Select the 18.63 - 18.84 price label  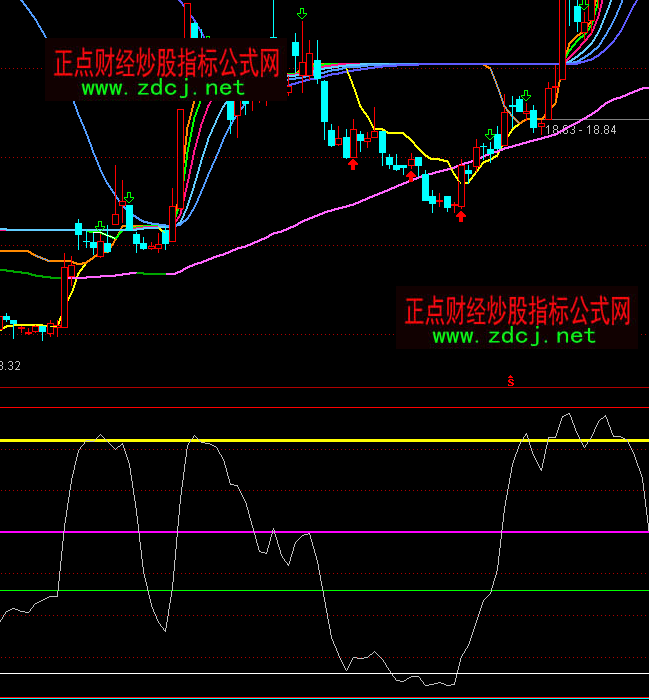[x=581, y=130]
